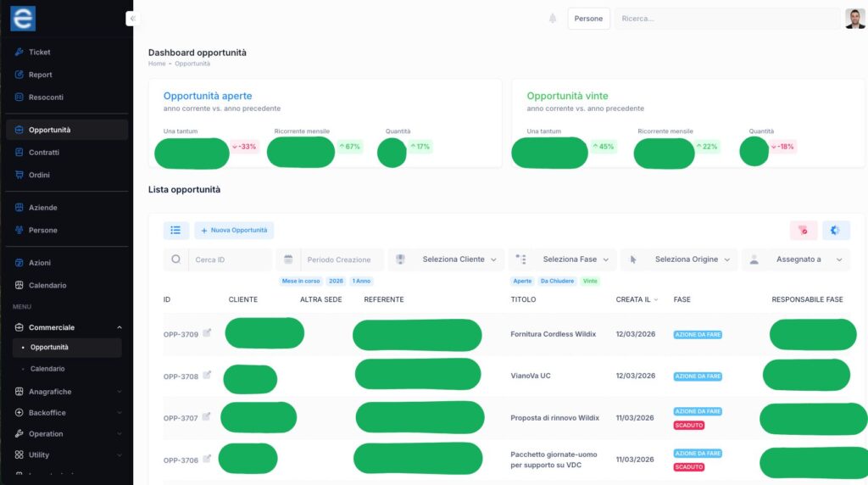The height and width of the screenshot is (485, 868).
Task: Expand the Assegnato a dropdown
Action: (x=796, y=259)
